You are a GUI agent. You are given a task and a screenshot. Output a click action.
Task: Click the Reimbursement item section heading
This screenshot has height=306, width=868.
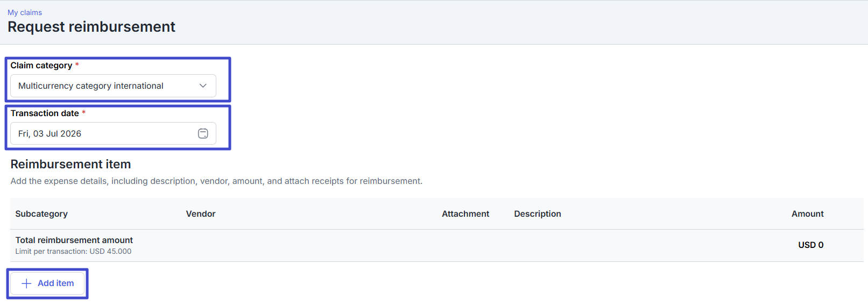click(70, 164)
